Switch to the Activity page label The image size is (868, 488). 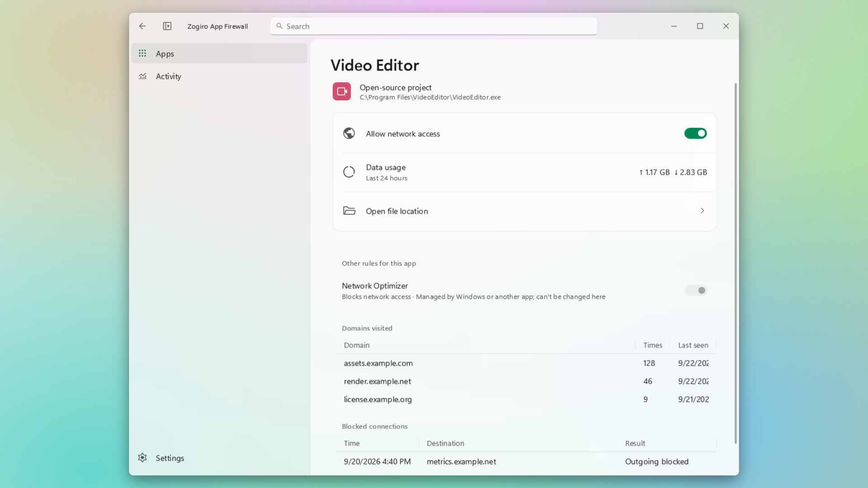(x=169, y=76)
